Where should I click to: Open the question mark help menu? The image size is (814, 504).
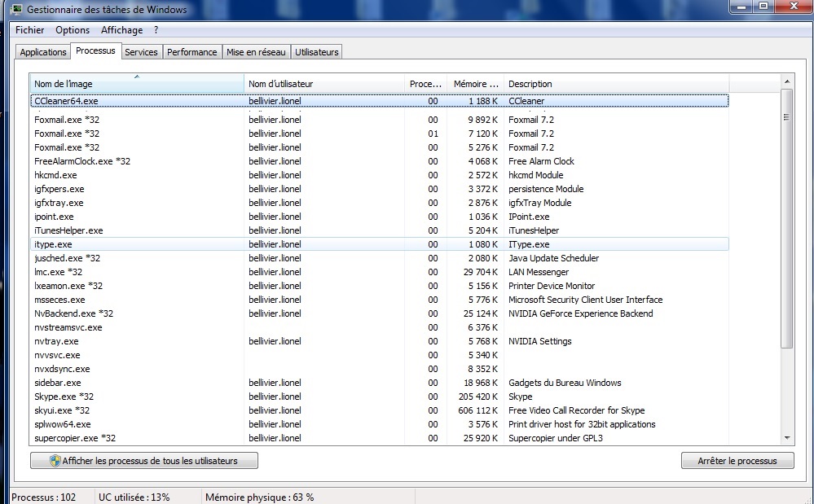pos(156,30)
